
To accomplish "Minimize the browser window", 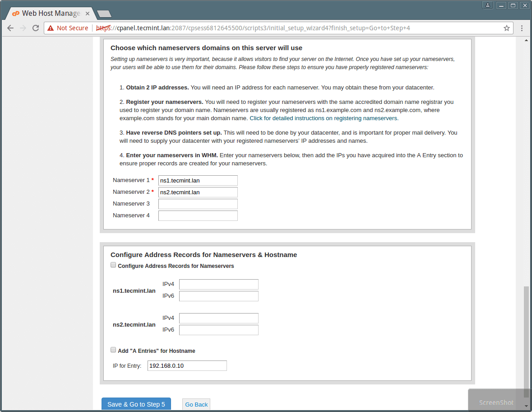I will (x=501, y=5).
